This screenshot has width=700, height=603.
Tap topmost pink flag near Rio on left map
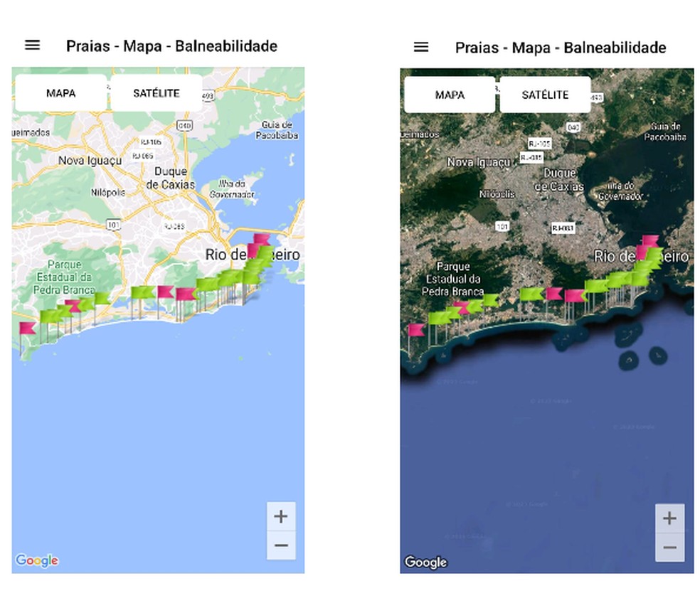pyautogui.click(x=262, y=238)
